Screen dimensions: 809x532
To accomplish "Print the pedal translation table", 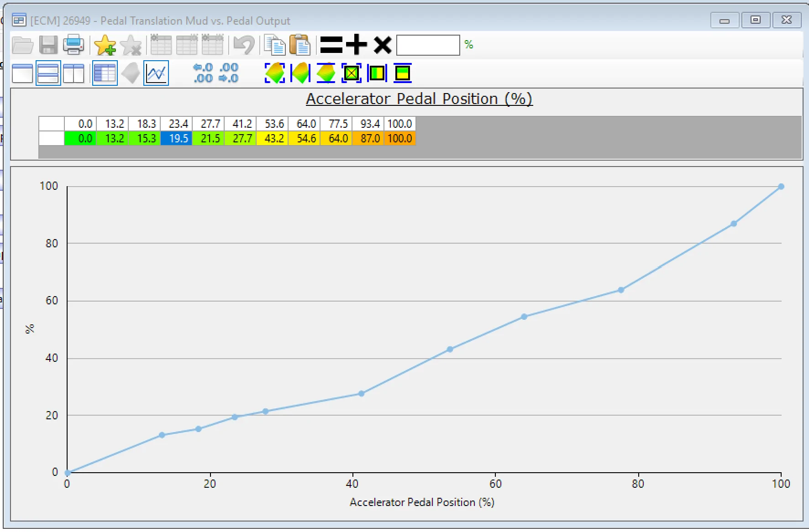I will click(x=74, y=45).
